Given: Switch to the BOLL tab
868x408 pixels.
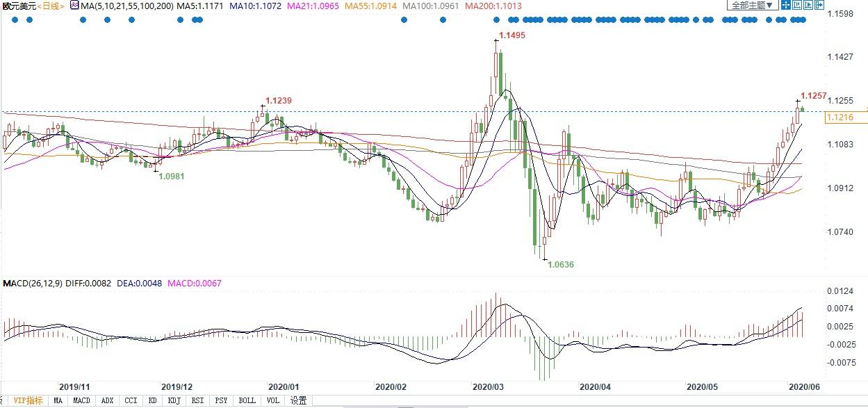Looking at the screenshot, I should (247, 400).
